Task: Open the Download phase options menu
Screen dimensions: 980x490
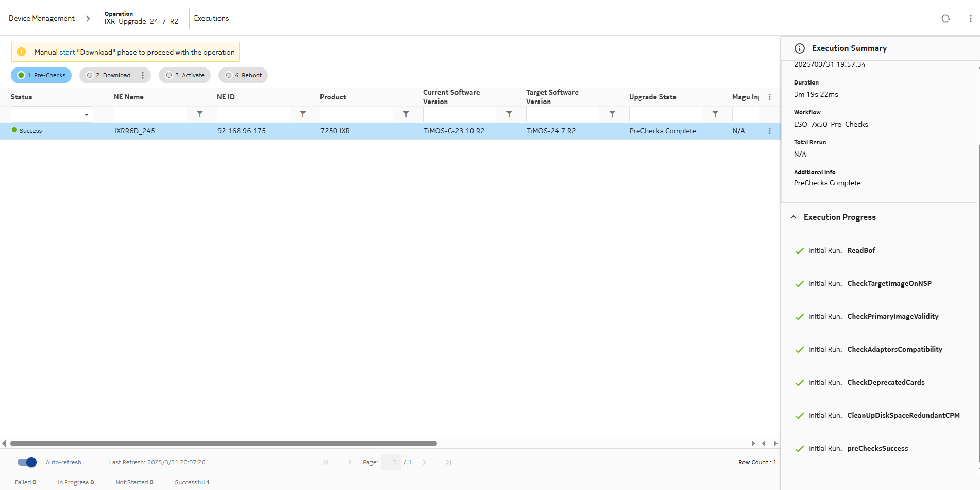Action: point(143,75)
